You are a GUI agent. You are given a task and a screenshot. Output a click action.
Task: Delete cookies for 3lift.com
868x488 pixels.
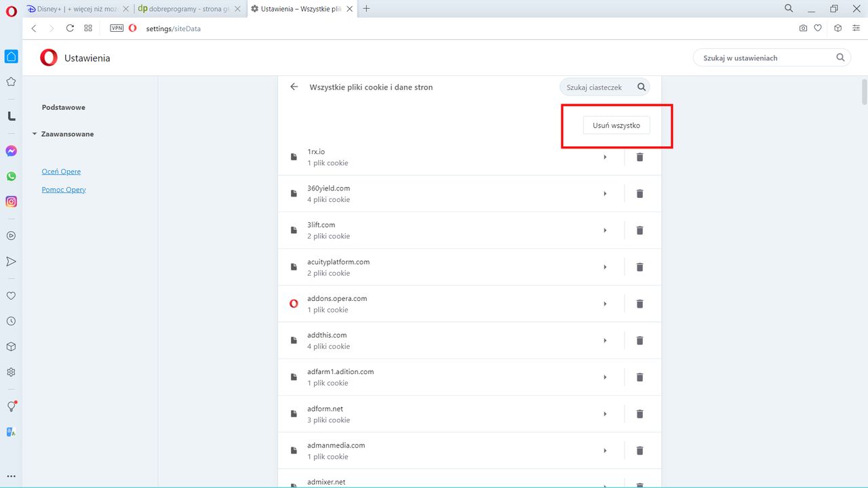pos(639,230)
